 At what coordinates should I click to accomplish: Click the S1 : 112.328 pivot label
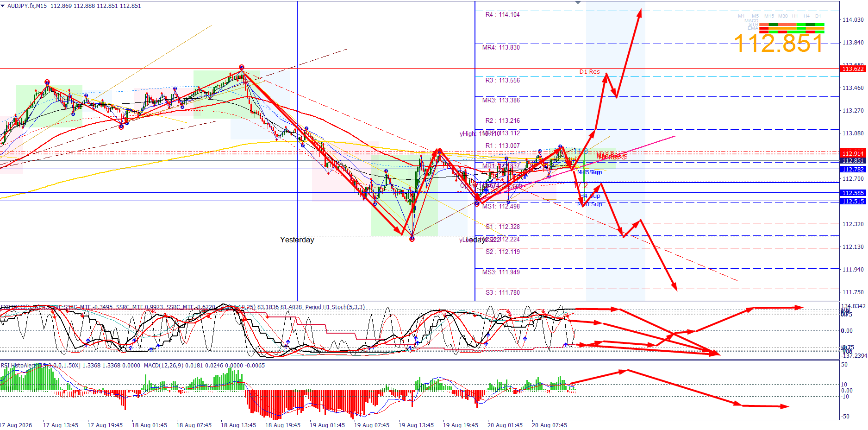(502, 227)
